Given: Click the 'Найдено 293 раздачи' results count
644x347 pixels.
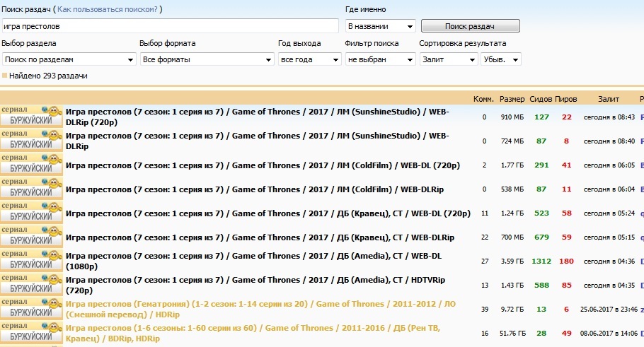Looking at the screenshot, I should (x=48, y=76).
